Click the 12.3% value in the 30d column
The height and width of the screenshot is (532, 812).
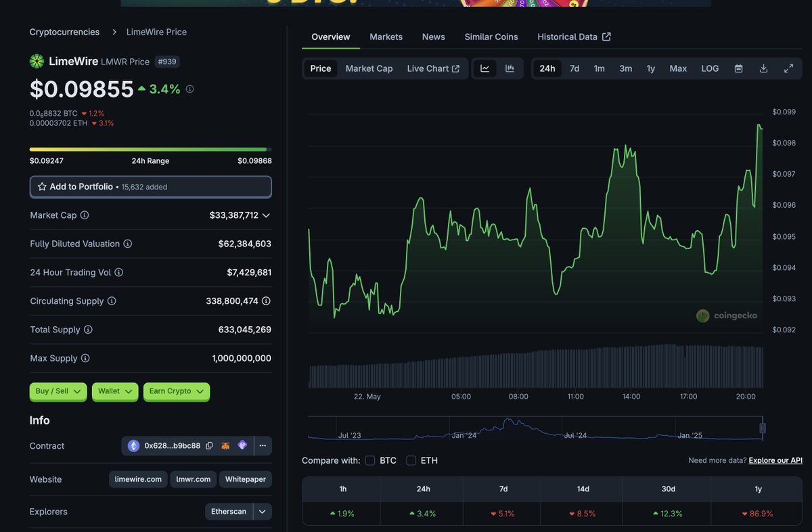click(668, 514)
